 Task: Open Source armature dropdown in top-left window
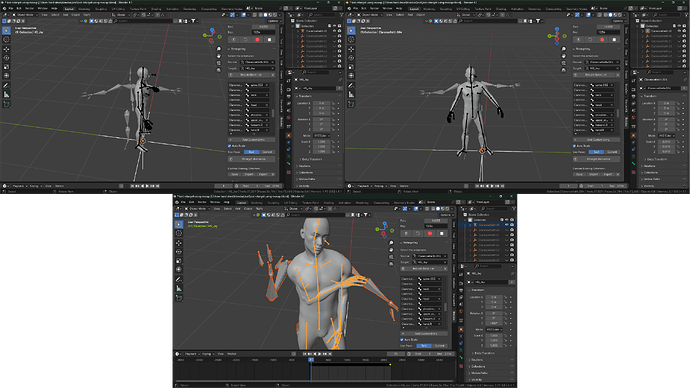point(258,62)
